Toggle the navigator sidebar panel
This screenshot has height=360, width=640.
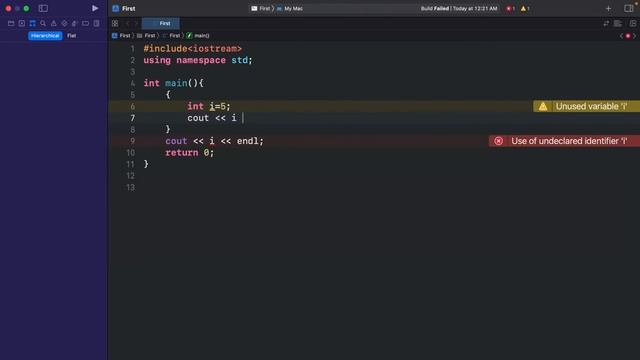tap(43, 8)
